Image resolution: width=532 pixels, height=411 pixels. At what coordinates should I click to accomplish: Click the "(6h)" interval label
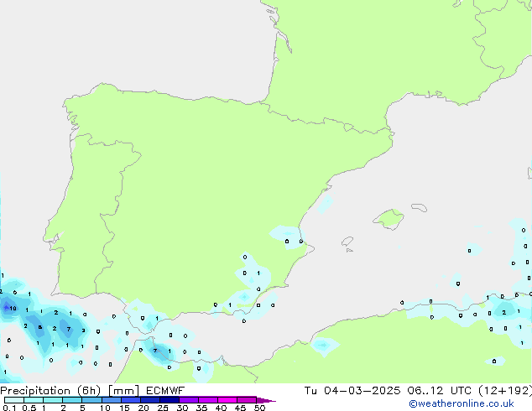pos(89,391)
